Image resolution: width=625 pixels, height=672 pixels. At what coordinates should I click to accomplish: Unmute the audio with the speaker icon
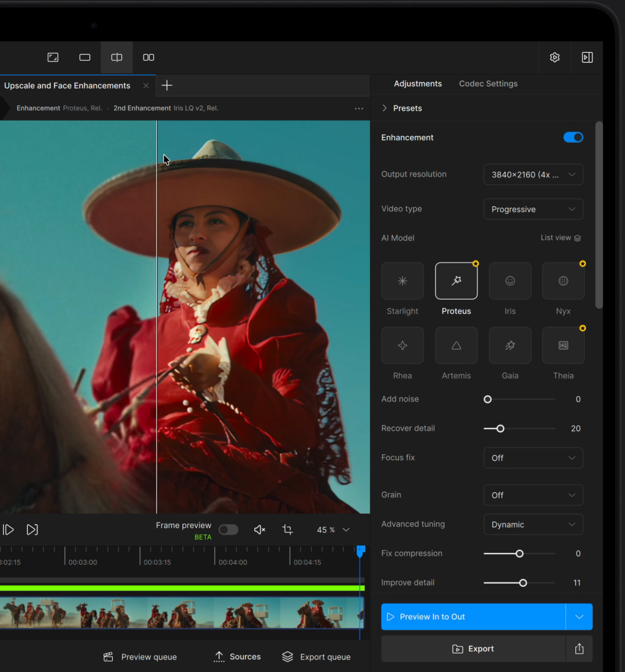pos(259,530)
